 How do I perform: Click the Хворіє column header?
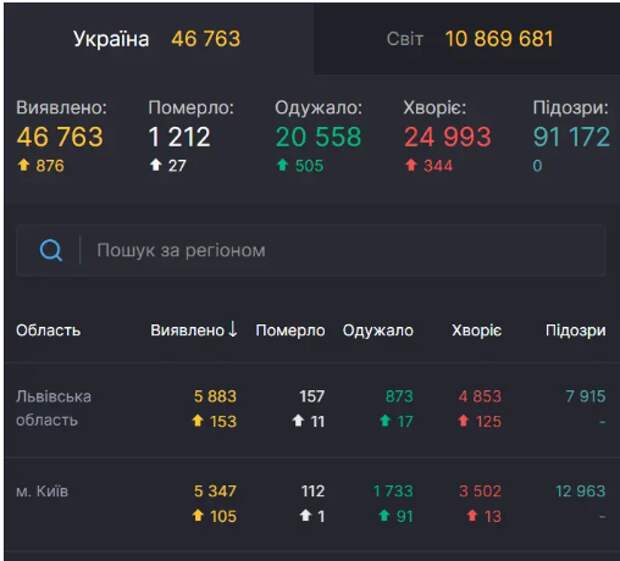click(x=476, y=330)
